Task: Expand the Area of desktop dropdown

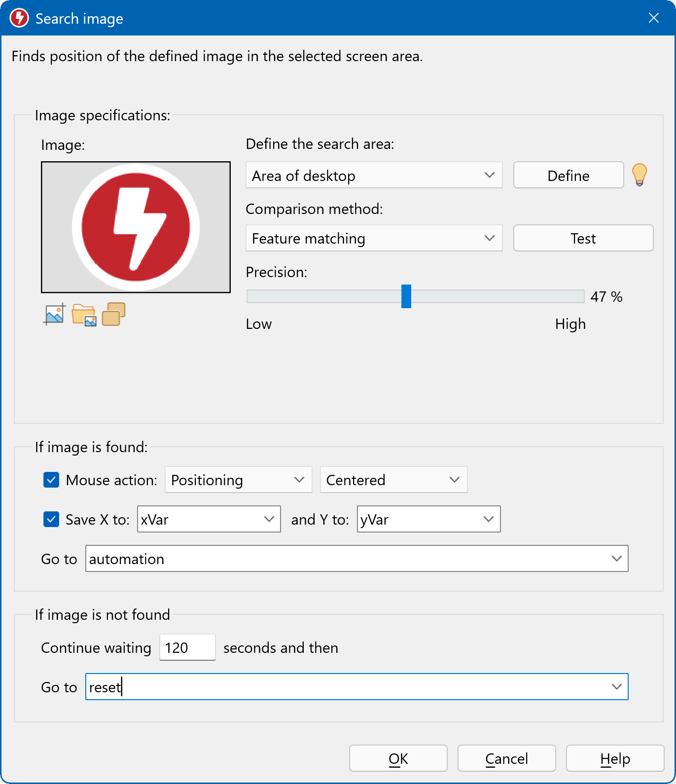Action: (x=374, y=175)
